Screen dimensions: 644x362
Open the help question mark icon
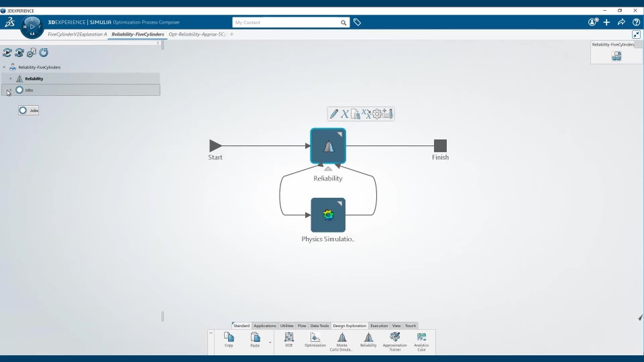(x=636, y=22)
